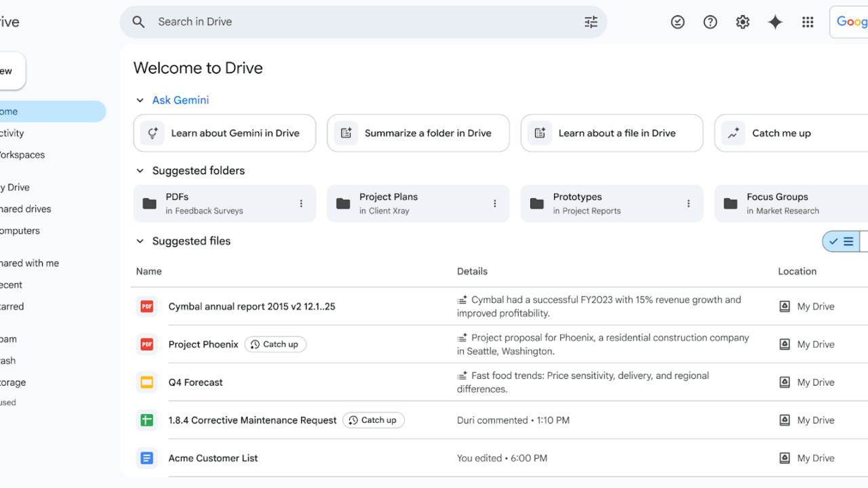The width and height of the screenshot is (868, 488).
Task: Click Catch up button on Project Phoenix
Action: [275, 344]
